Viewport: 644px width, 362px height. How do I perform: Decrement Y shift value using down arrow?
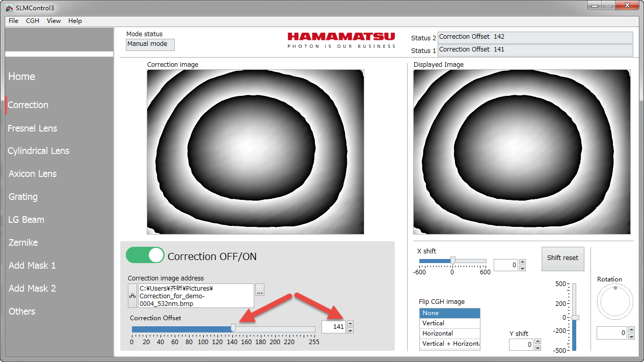tap(538, 348)
